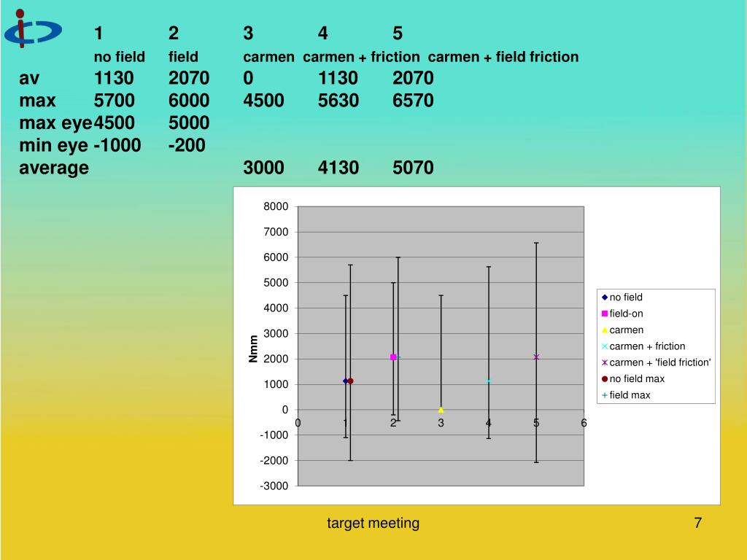Image resolution: width=747 pixels, height=560 pixels.
Task: Click the 'target meeting' footer text
Action: [373, 523]
